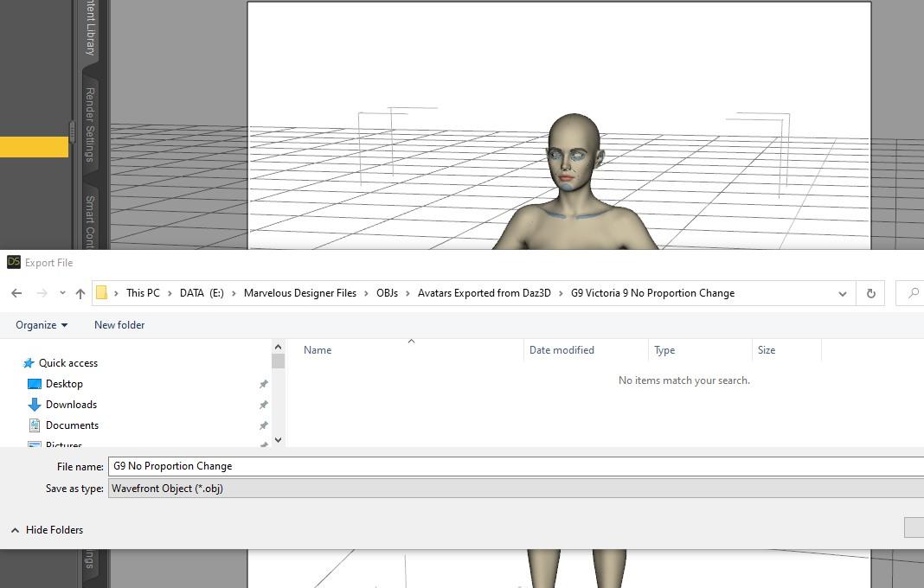Click the folder icon in address bar
Image resolution: width=924 pixels, height=588 pixels.
point(101,293)
